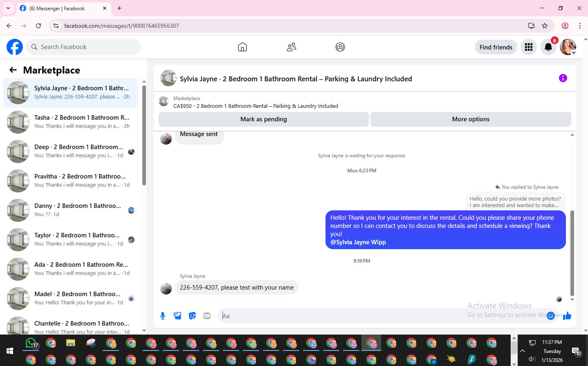The image size is (588, 366).
Task: Open the Facebook logo home link
Action: [x=15, y=47]
